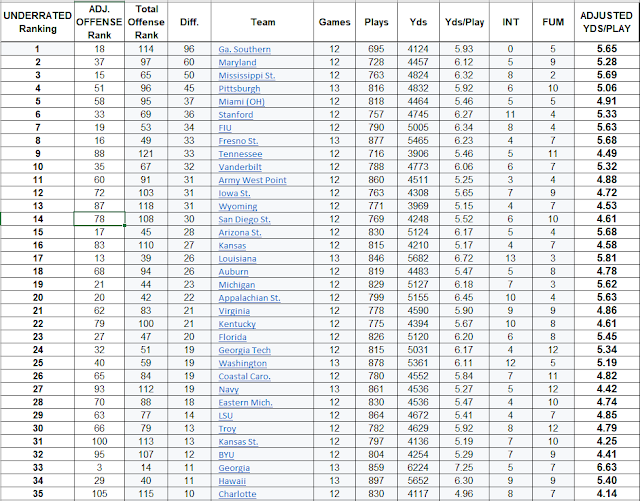The height and width of the screenshot is (501, 640).
Task: Select highlighted cell 78 in San Diego St. row
Action: click(x=99, y=219)
